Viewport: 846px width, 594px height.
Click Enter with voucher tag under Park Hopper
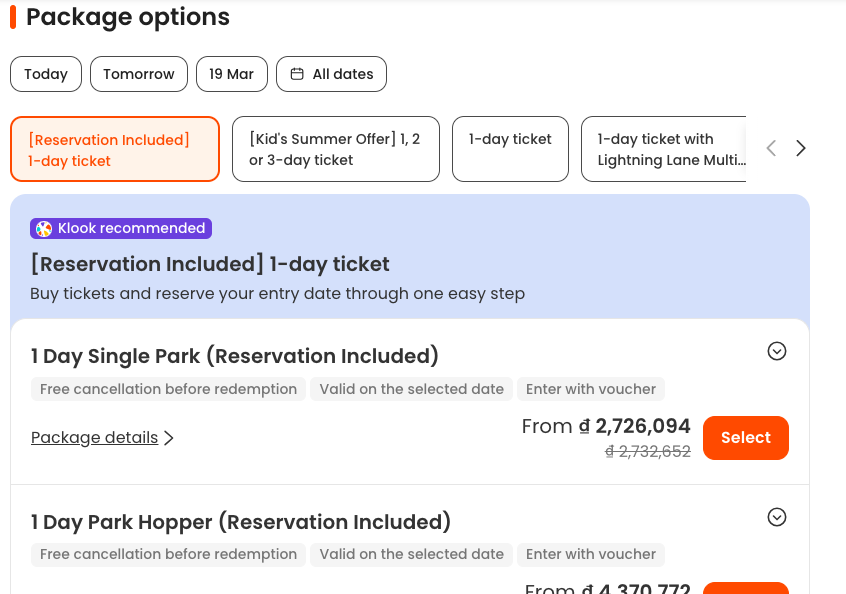pyautogui.click(x=591, y=554)
